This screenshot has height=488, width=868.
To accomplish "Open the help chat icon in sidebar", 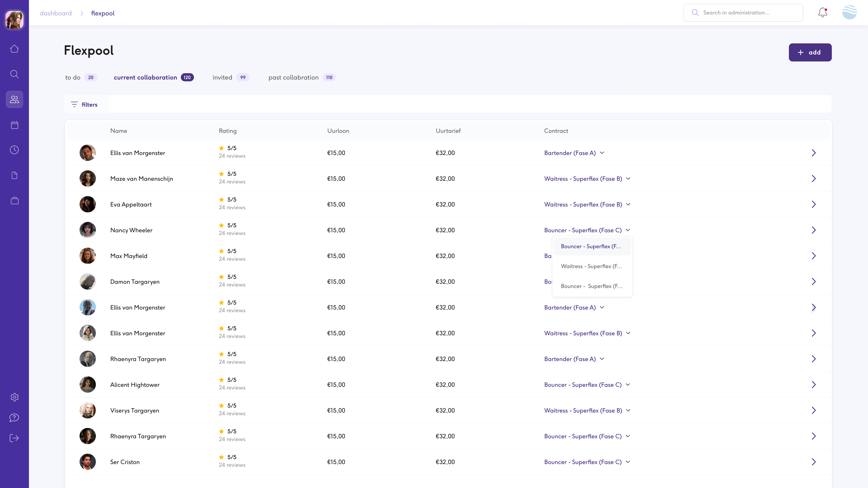I will coord(14,418).
